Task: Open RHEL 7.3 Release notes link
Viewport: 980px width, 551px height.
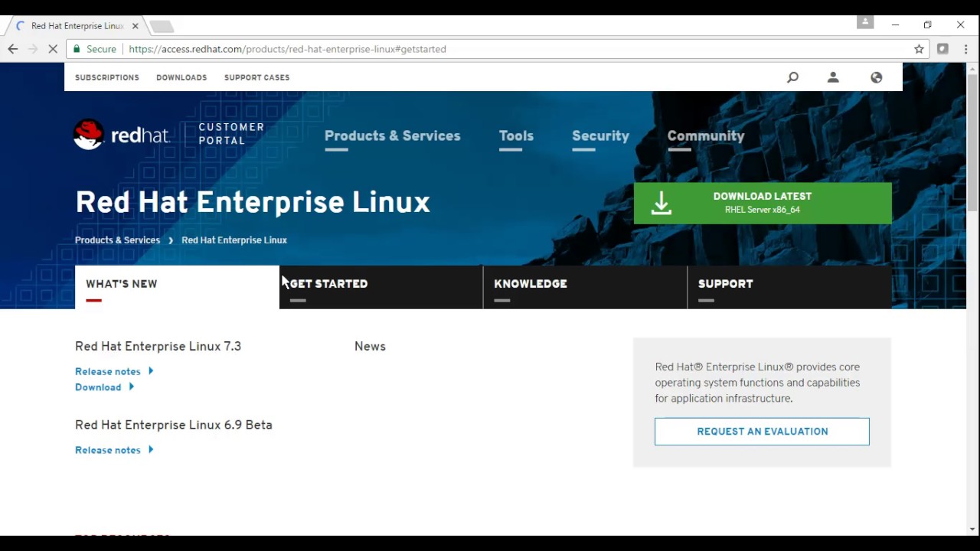Action: [x=108, y=372]
